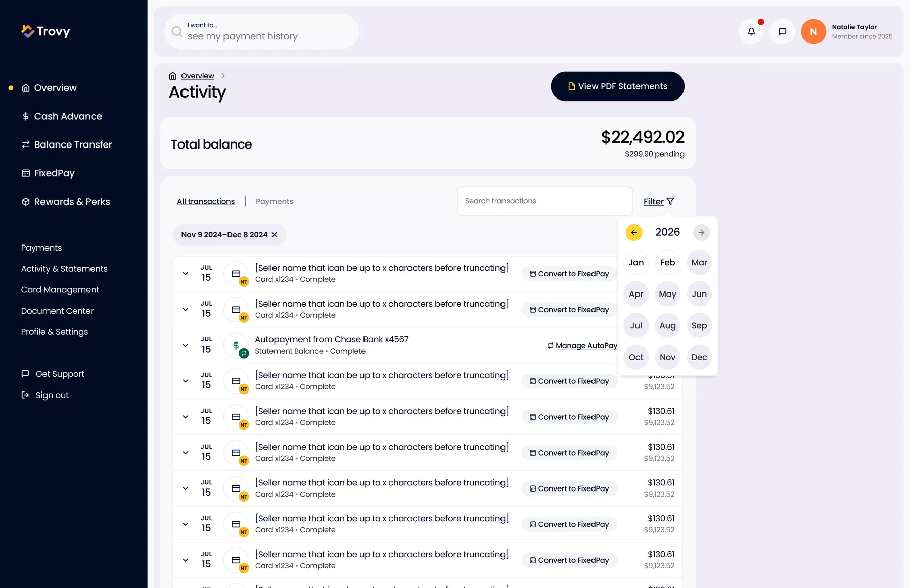Open Profile & Settings in the sidebar
Viewport: 910px width, 588px height.
tap(55, 332)
